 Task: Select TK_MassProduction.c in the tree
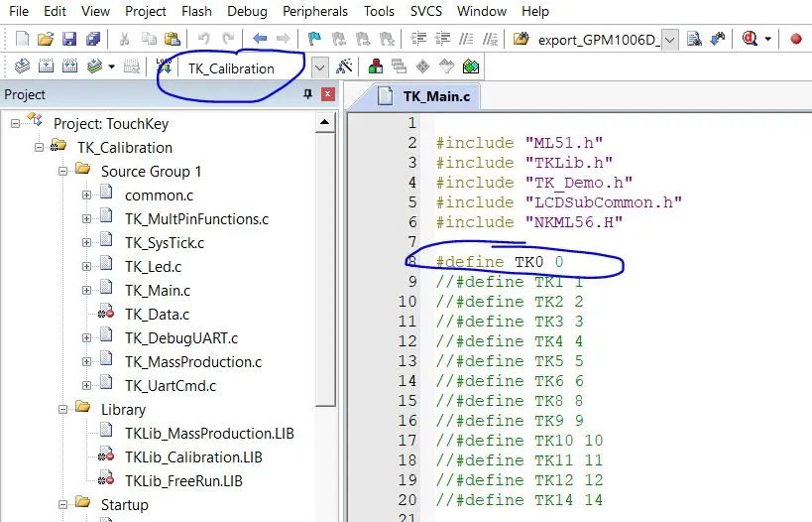point(193,362)
